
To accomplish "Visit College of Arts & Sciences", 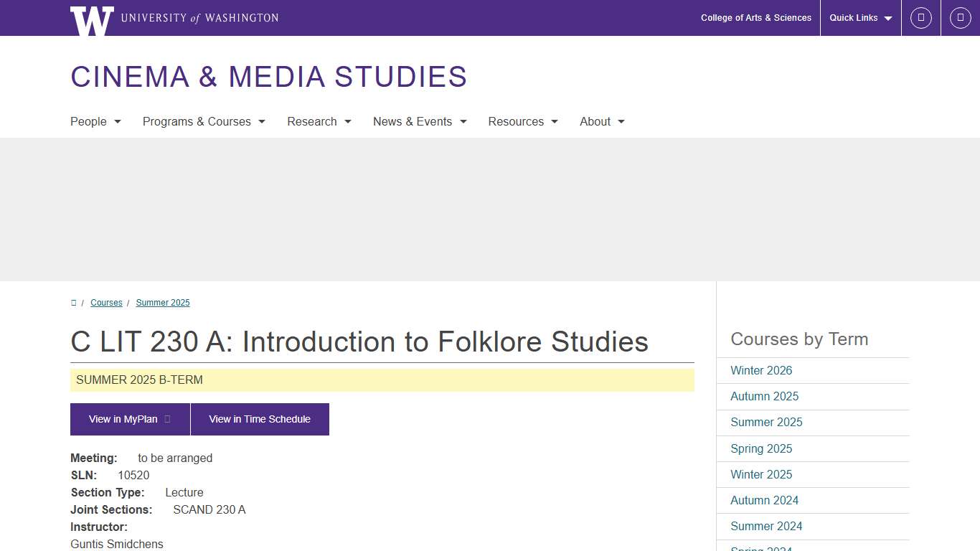I will tap(756, 17).
